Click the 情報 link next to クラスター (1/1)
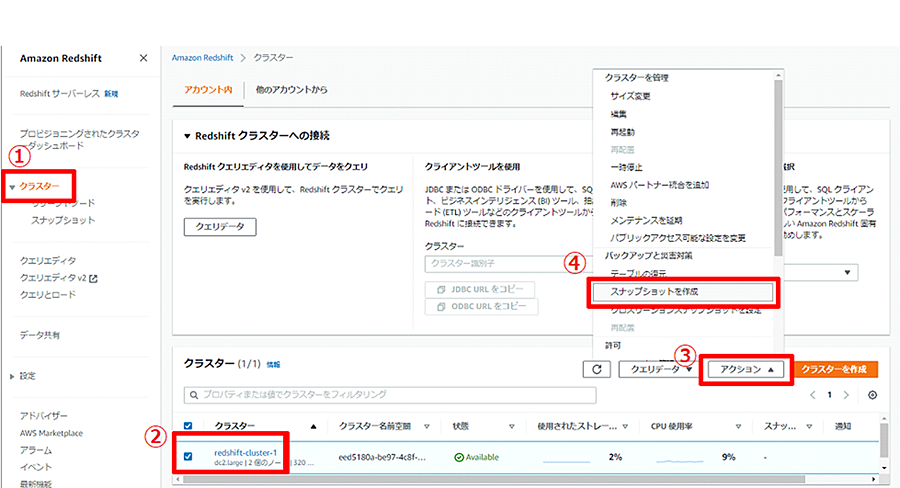The image size is (900, 488). 273,365
